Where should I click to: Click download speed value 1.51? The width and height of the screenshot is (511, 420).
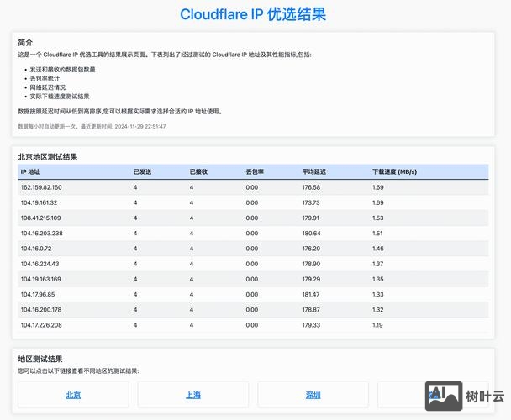point(377,234)
